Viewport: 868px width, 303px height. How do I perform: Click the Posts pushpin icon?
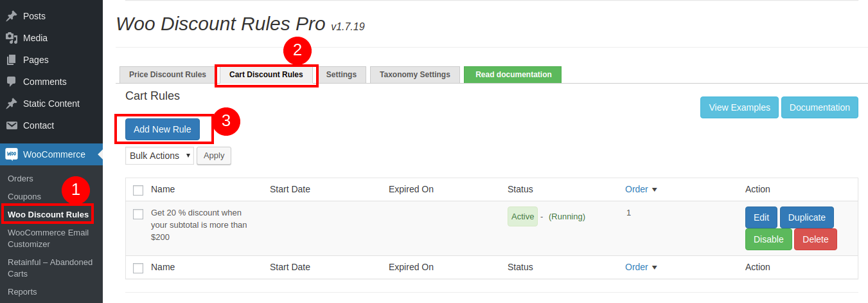pyautogui.click(x=12, y=16)
